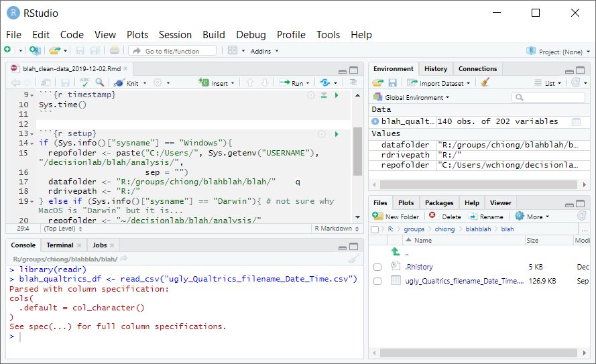The image size is (596, 364).
Task: Sort files by Name column header
Action: click(x=422, y=241)
